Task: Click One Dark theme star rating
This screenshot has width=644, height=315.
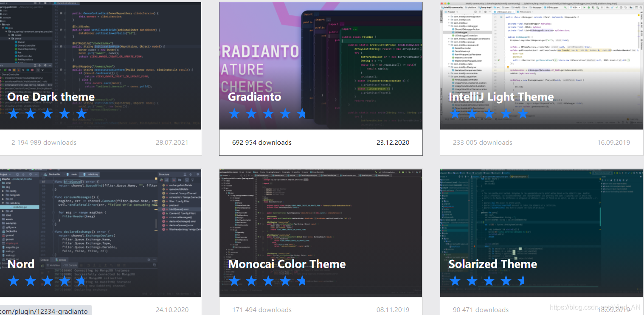Action: pyautogui.click(x=48, y=114)
